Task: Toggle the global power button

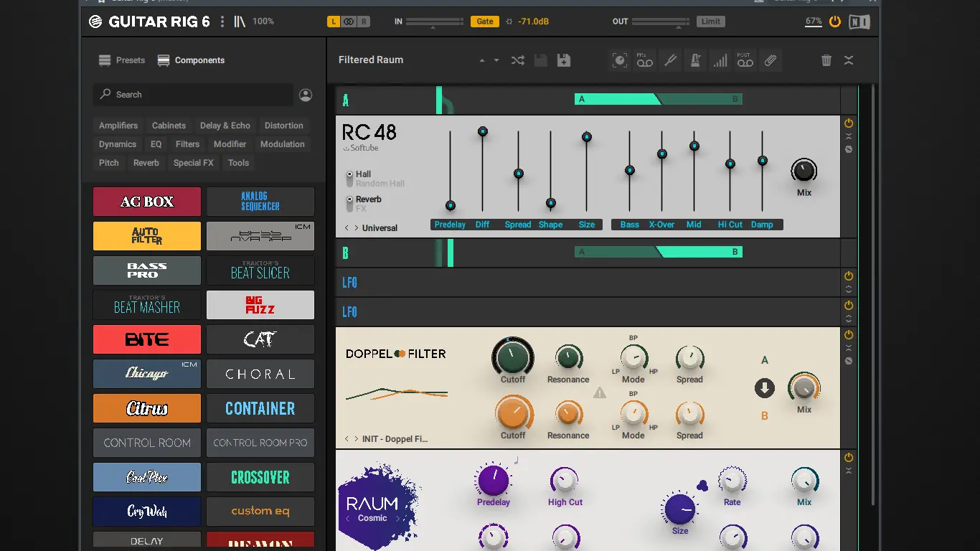Action: click(834, 22)
